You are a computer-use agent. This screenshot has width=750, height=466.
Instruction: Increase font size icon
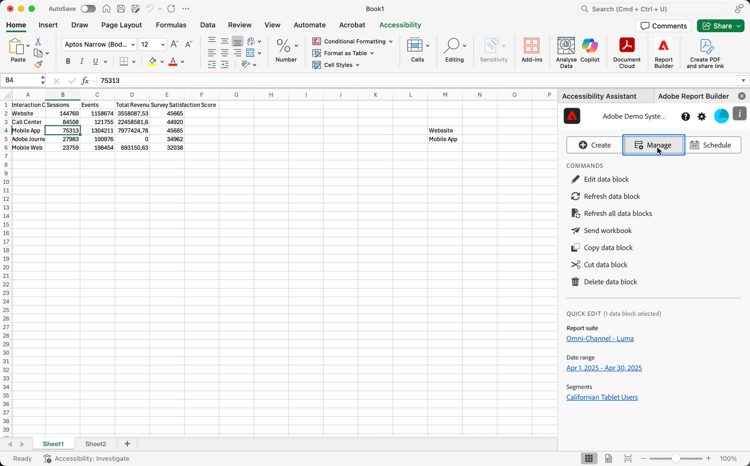click(175, 44)
